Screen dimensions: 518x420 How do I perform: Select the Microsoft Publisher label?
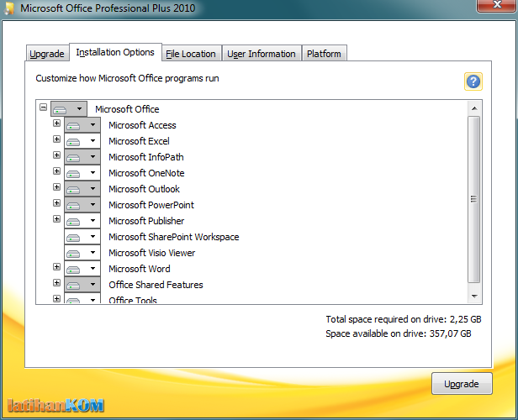(x=146, y=221)
